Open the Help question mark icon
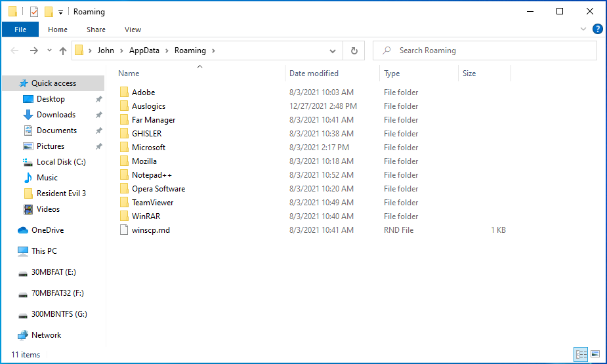The height and width of the screenshot is (364, 607). coord(597,30)
